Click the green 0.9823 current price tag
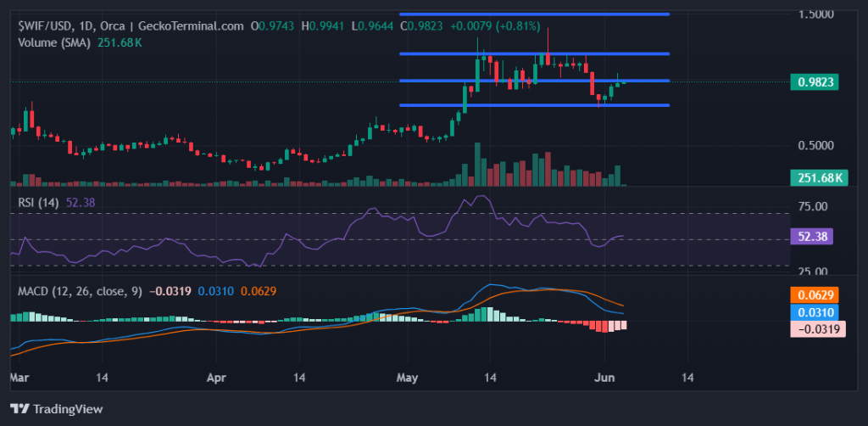This screenshot has width=868, height=426. tap(817, 82)
